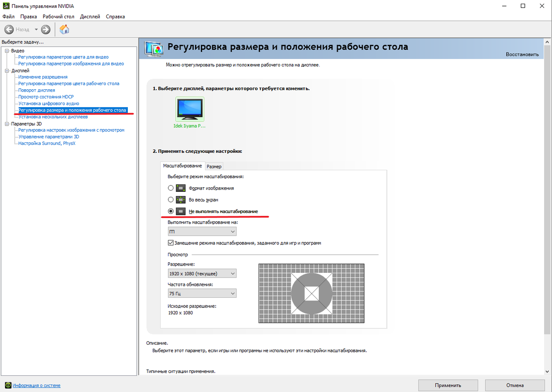
Task: Click the scaling preview test pattern
Action: click(311, 294)
